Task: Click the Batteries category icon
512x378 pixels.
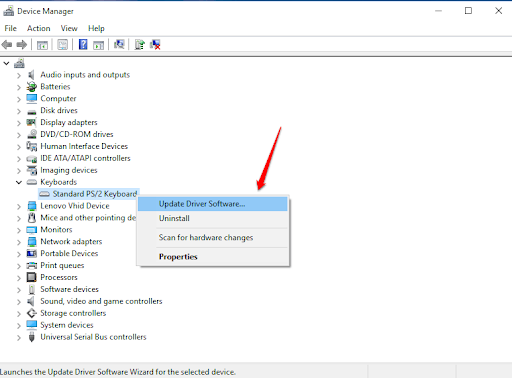Action: coord(32,87)
